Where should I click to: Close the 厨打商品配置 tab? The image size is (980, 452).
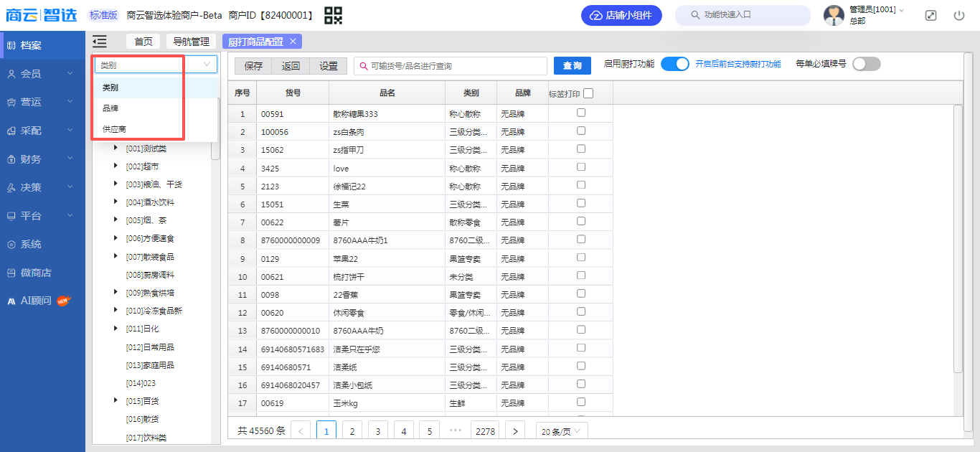pyautogui.click(x=293, y=41)
